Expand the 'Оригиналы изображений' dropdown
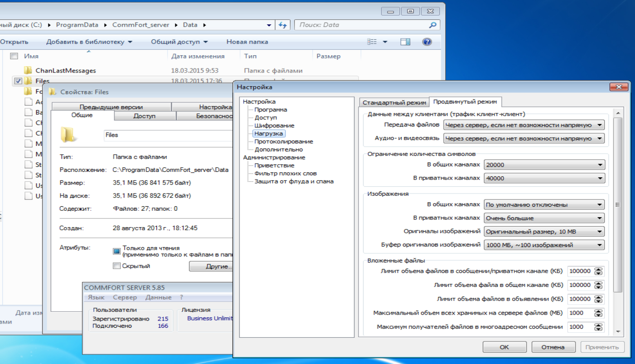The image size is (635, 364). [x=600, y=232]
